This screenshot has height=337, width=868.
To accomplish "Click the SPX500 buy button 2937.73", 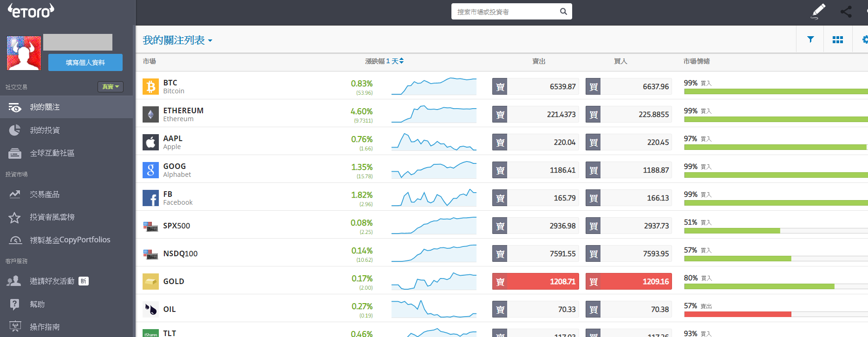I will pos(629,226).
